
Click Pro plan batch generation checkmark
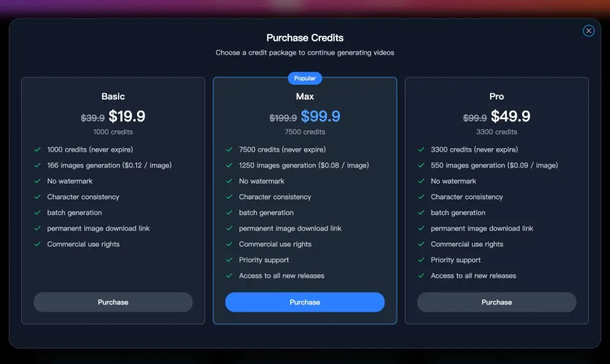(x=421, y=213)
